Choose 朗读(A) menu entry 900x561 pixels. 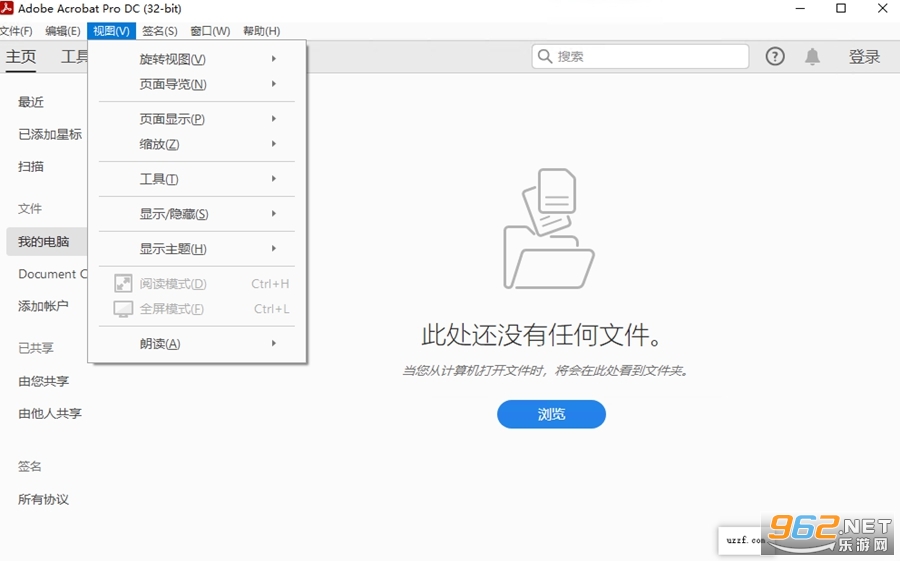point(197,343)
